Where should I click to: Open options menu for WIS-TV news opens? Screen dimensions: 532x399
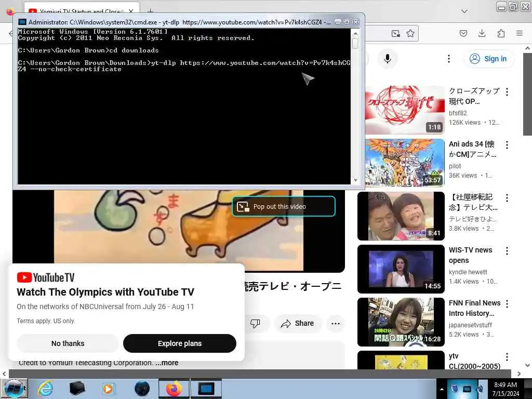click(507, 251)
